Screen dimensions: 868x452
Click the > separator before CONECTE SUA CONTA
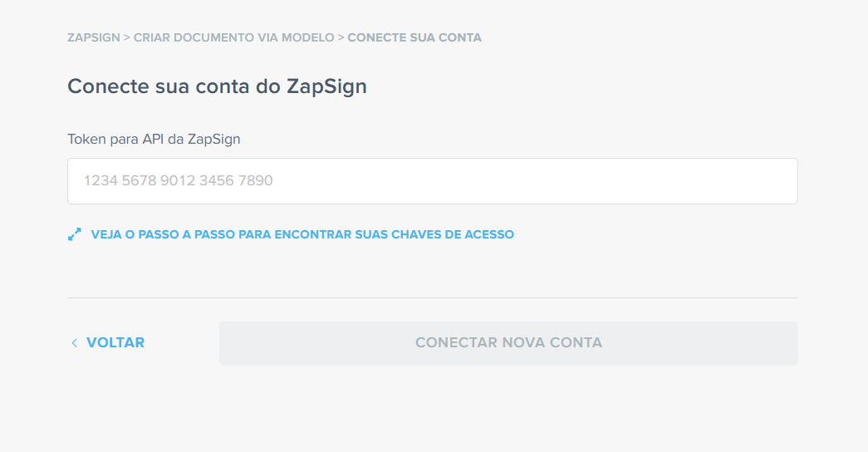[341, 37]
